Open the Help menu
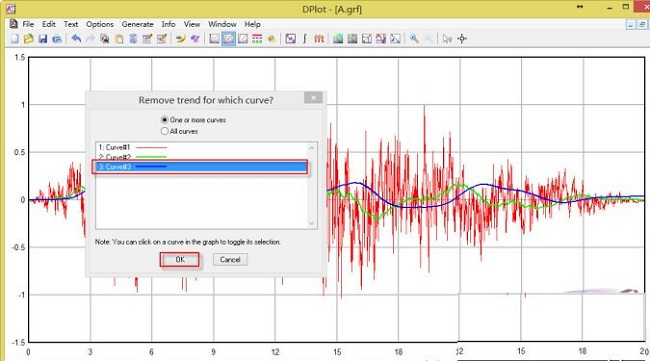 [x=252, y=24]
